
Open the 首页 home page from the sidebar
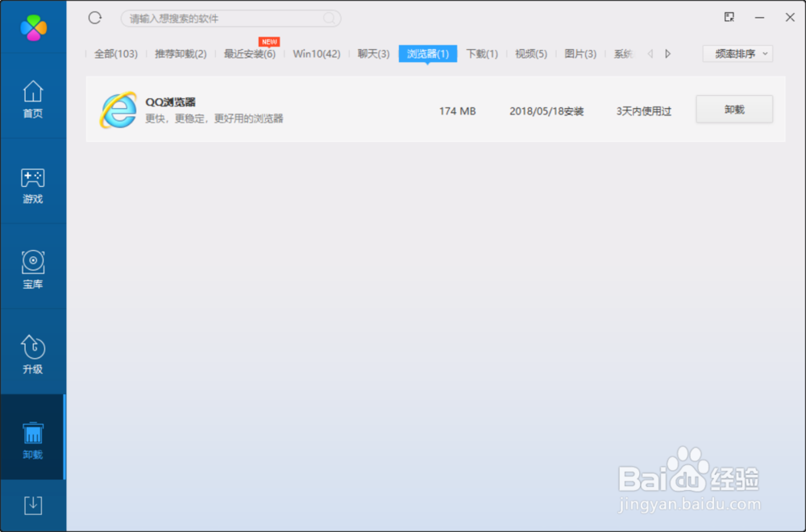(x=32, y=98)
